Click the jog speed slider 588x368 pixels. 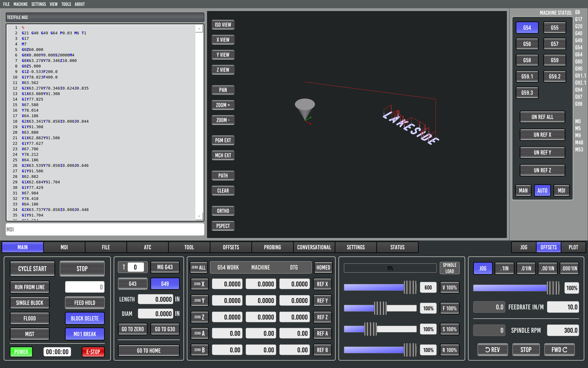coord(517,288)
